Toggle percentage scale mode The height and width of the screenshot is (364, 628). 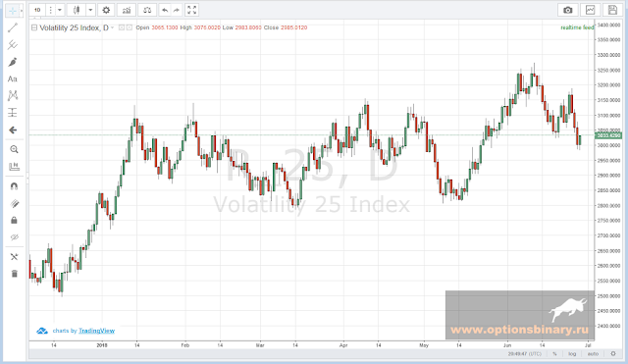pos(554,354)
